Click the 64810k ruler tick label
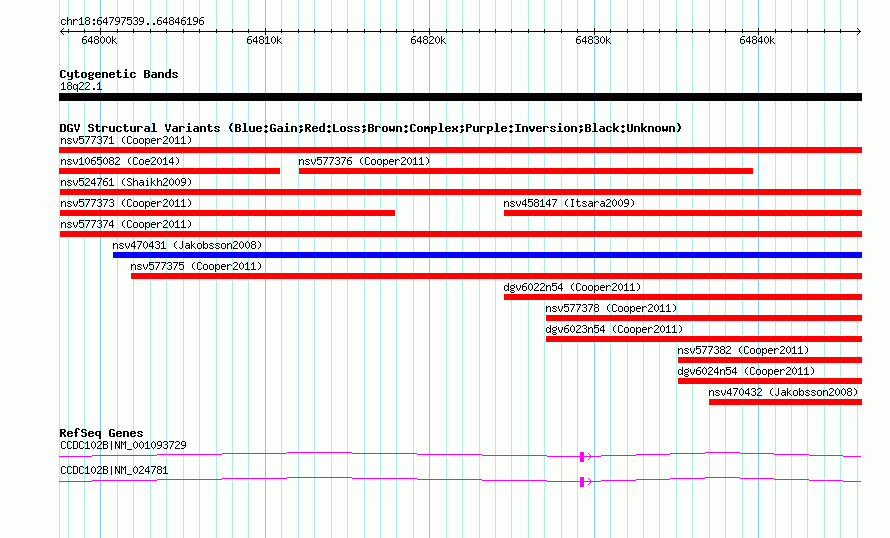890x538 pixels. coord(264,40)
